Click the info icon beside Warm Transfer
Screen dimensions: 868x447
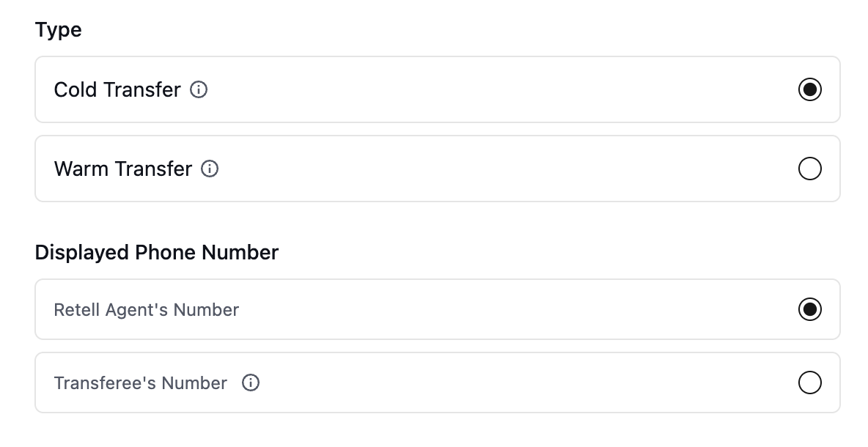(x=210, y=169)
